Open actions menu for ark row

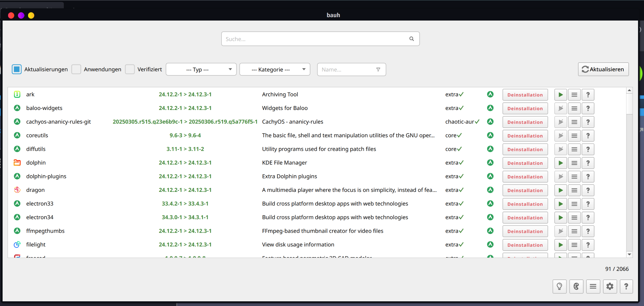pos(574,95)
